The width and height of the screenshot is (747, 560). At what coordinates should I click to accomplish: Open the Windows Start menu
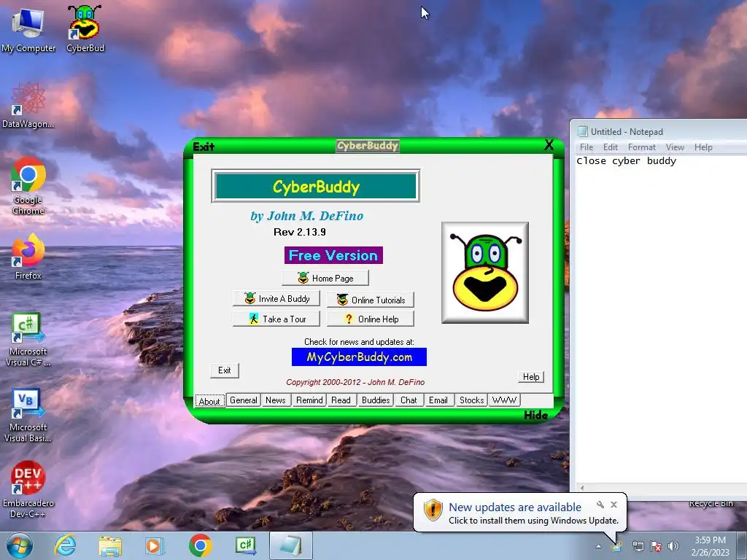(19, 545)
